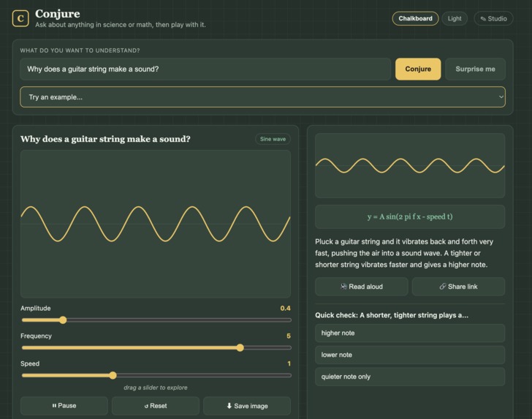Image resolution: width=532 pixels, height=419 pixels.
Task: Click the Sine wave tag
Action: pos(273,139)
